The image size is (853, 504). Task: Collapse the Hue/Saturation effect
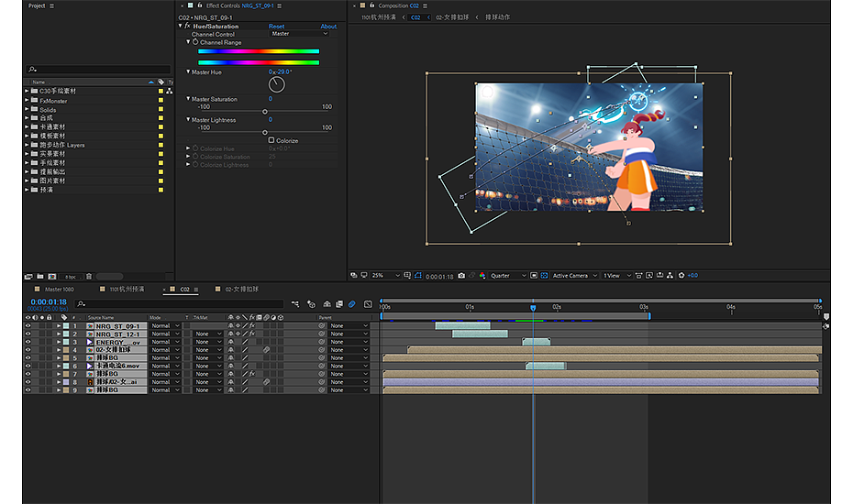click(x=180, y=26)
